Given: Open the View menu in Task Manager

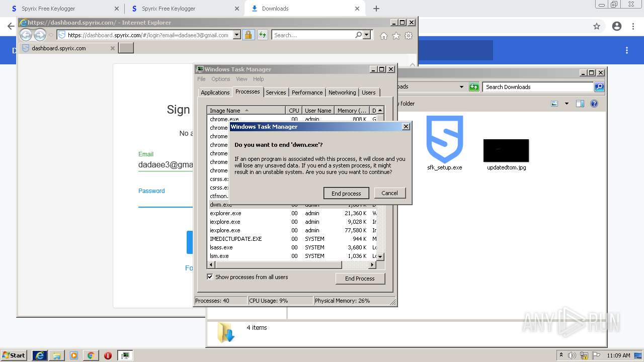Looking at the screenshot, I should click(242, 79).
